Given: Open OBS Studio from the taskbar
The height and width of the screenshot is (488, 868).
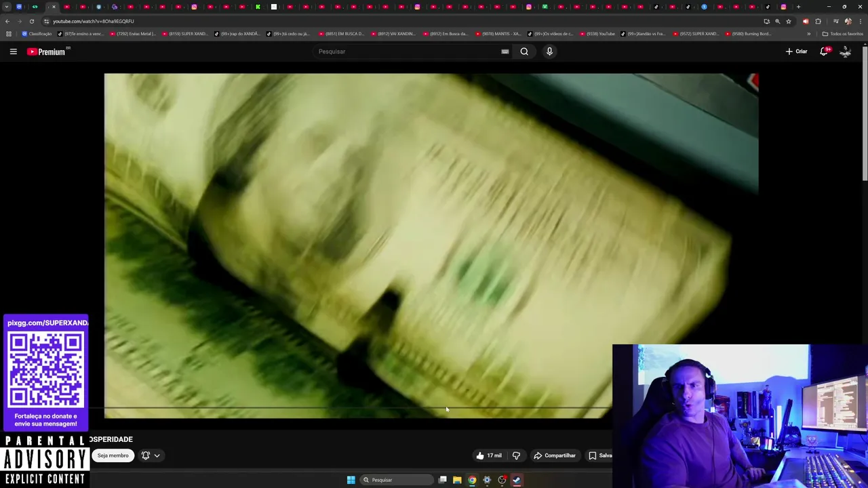Looking at the screenshot, I should pyautogui.click(x=502, y=480).
